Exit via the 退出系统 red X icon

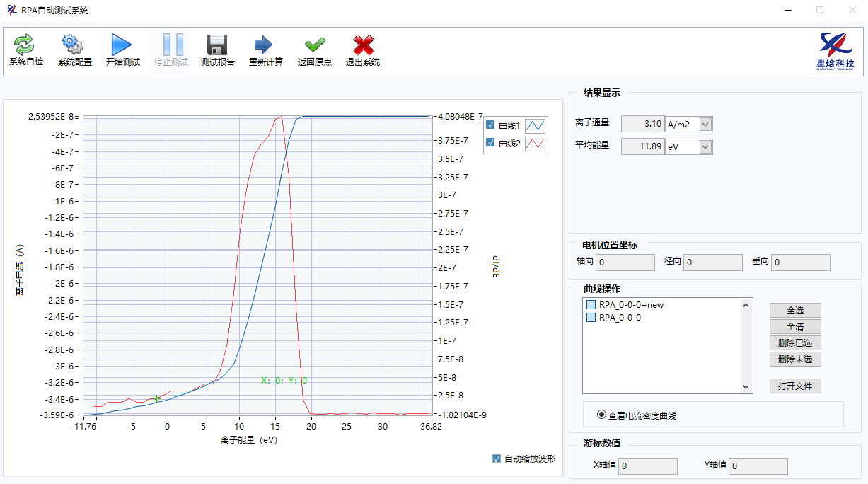pyautogui.click(x=362, y=45)
